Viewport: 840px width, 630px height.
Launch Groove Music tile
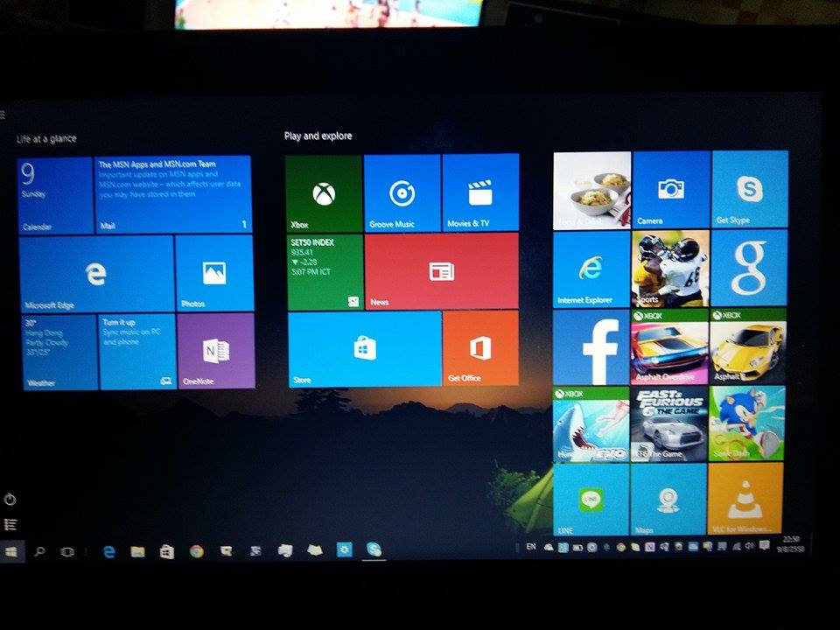tap(402, 192)
